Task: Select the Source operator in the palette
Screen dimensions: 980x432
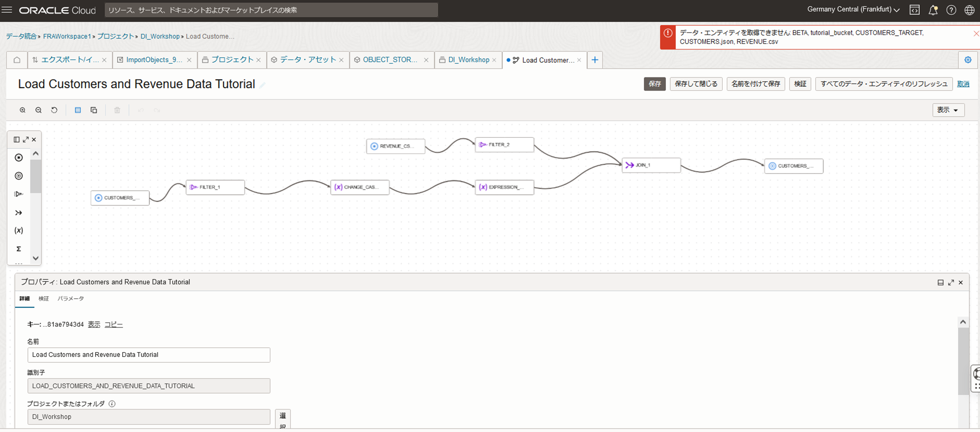Action: pos(19,157)
